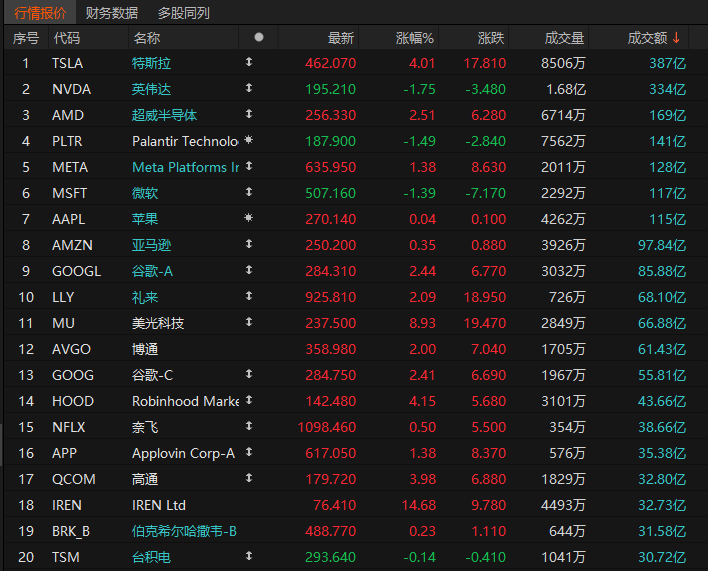Viewport: 708px width, 571px height.
Task: Click the marker icon in the MSFT row
Action: [249, 192]
